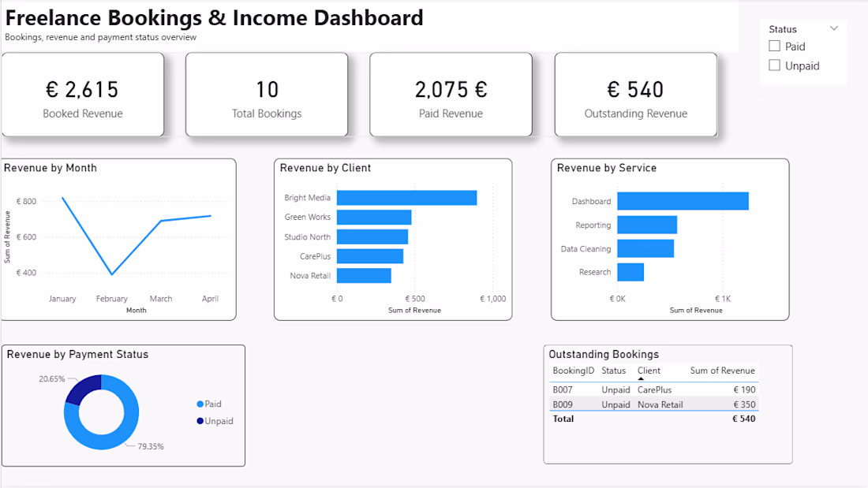
Task: Click the 79.35% donut data label
Action: pos(151,446)
